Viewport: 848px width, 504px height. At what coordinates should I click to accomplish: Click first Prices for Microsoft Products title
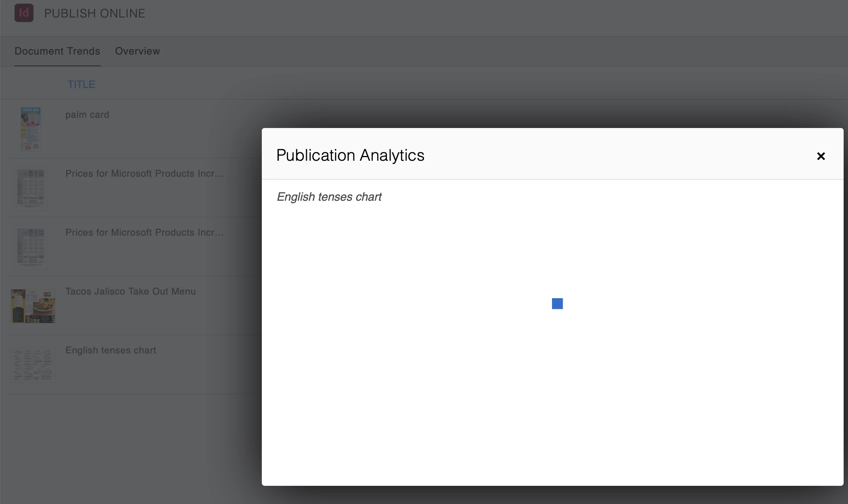144,174
